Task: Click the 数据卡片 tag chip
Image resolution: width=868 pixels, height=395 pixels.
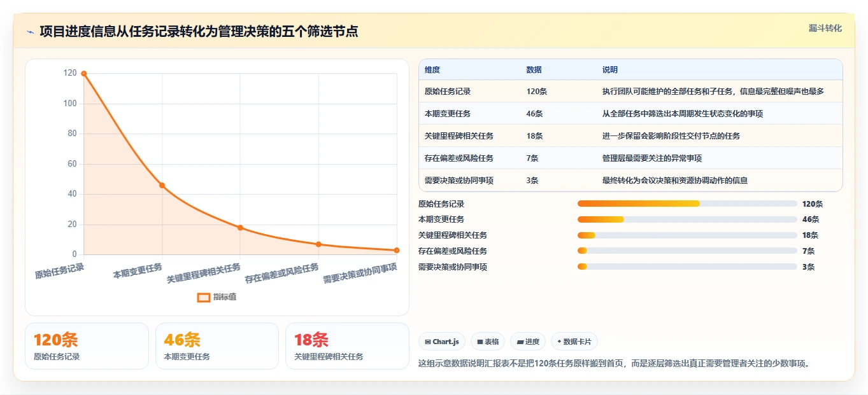Action: [574, 342]
